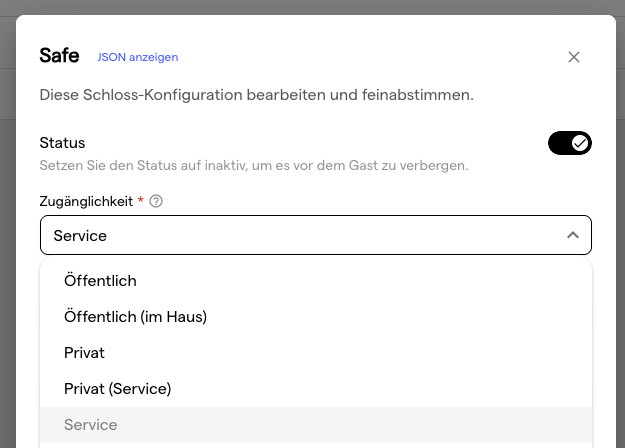
Task: Pick Privat (Service) in the dropdown list
Action: point(117,389)
